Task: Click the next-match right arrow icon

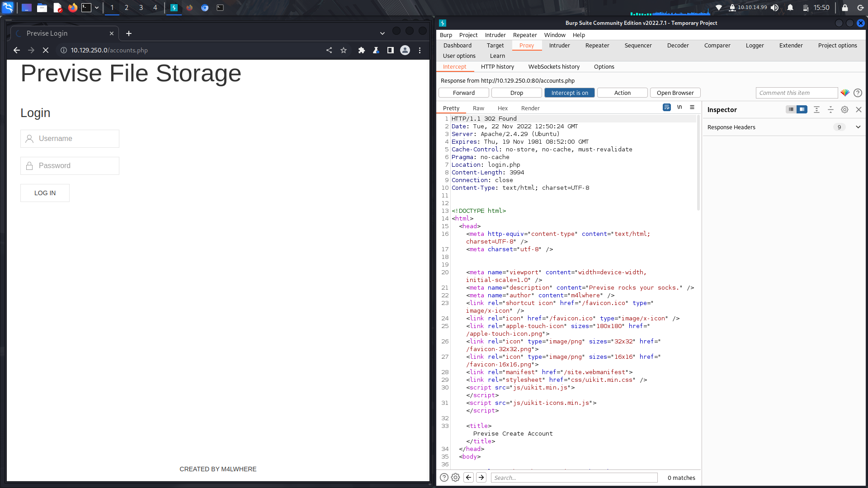Action: (481, 477)
